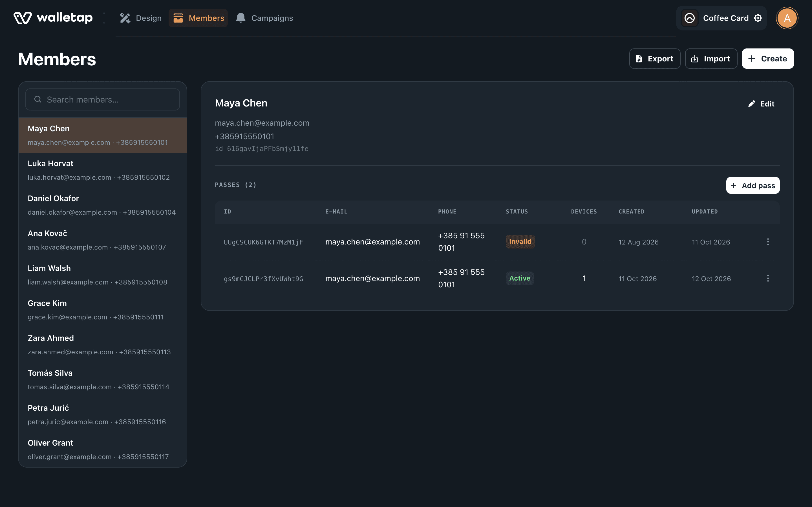Create a new member
Viewport: 812px width, 507px height.
click(x=768, y=59)
